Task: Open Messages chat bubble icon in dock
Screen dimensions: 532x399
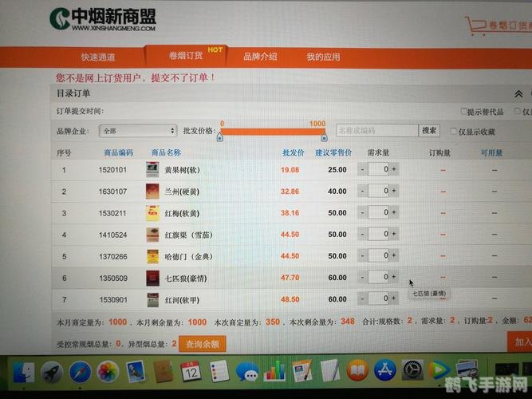Action: point(246,372)
